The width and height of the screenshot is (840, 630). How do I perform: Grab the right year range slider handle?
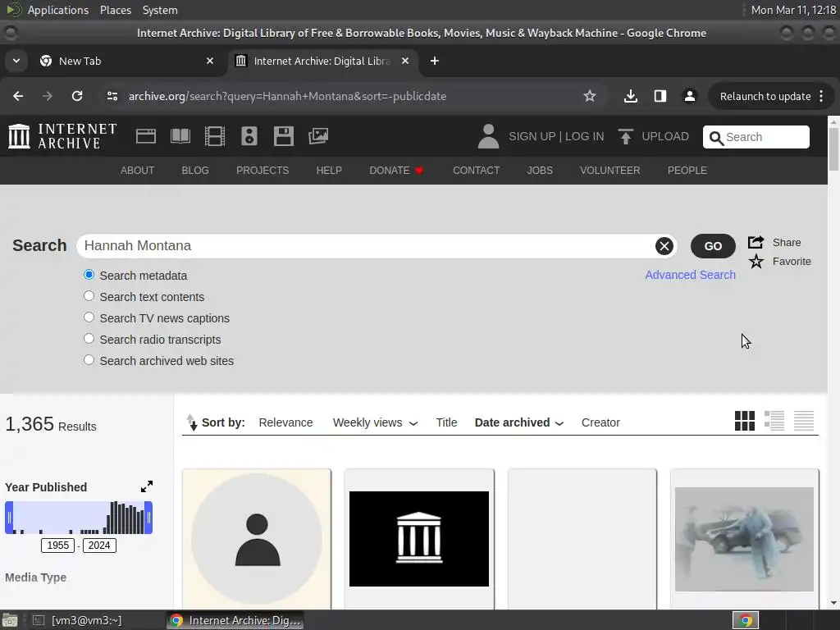[148, 518]
